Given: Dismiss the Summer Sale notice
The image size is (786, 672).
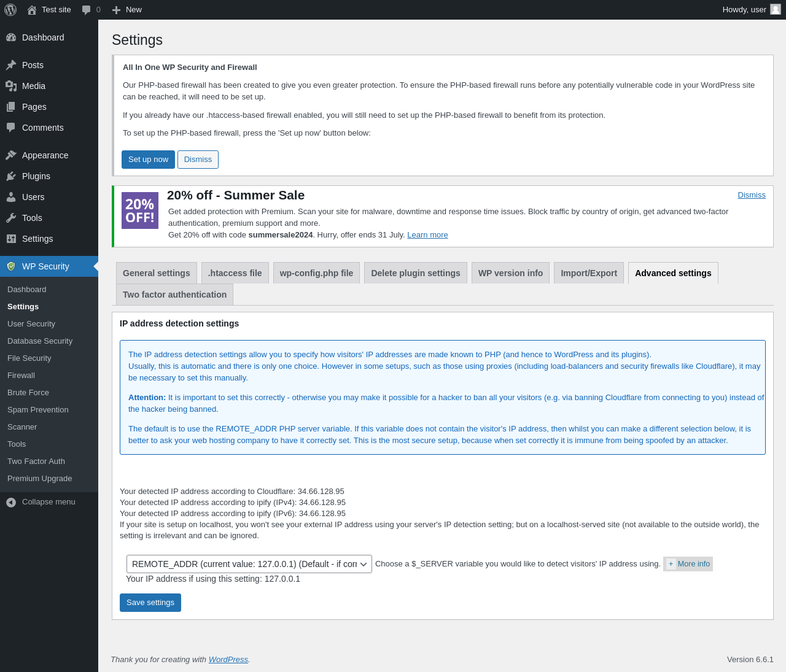Looking at the screenshot, I should tap(751, 195).
